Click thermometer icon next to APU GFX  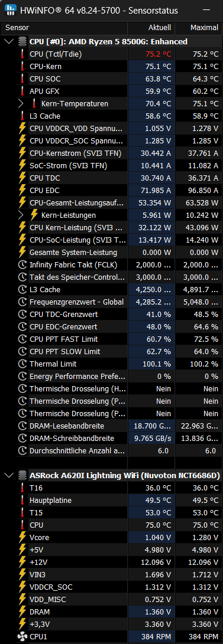(x=22, y=91)
